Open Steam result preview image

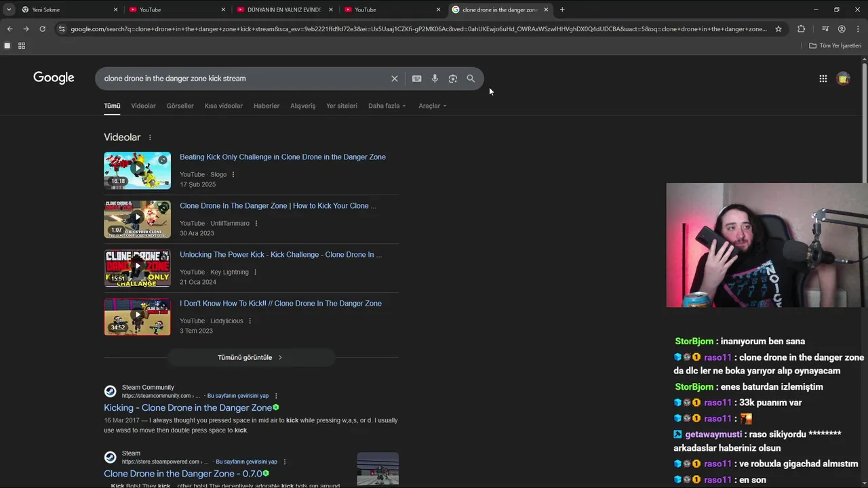(378, 469)
